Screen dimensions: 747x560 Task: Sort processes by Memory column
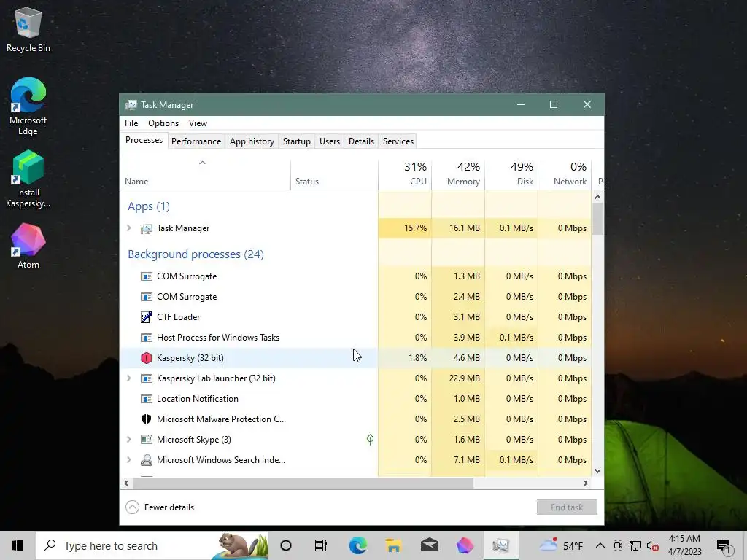(458, 175)
